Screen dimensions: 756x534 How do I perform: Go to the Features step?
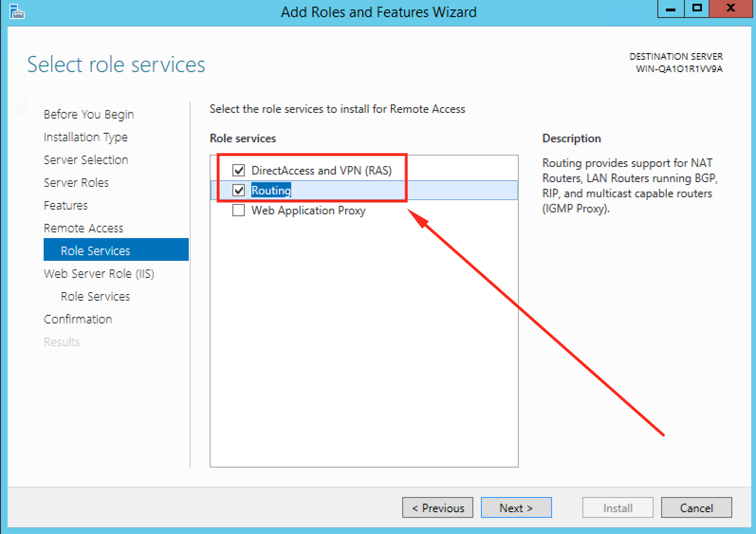click(65, 205)
